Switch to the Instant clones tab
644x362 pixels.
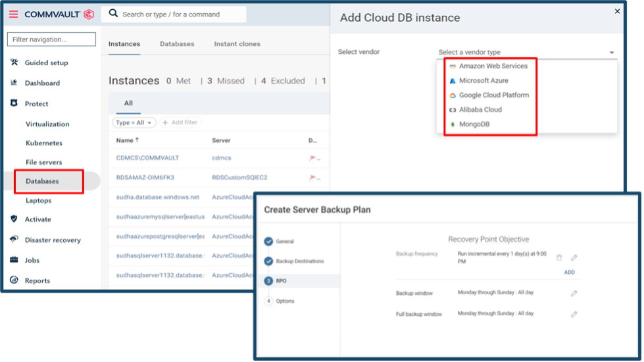pos(237,44)
